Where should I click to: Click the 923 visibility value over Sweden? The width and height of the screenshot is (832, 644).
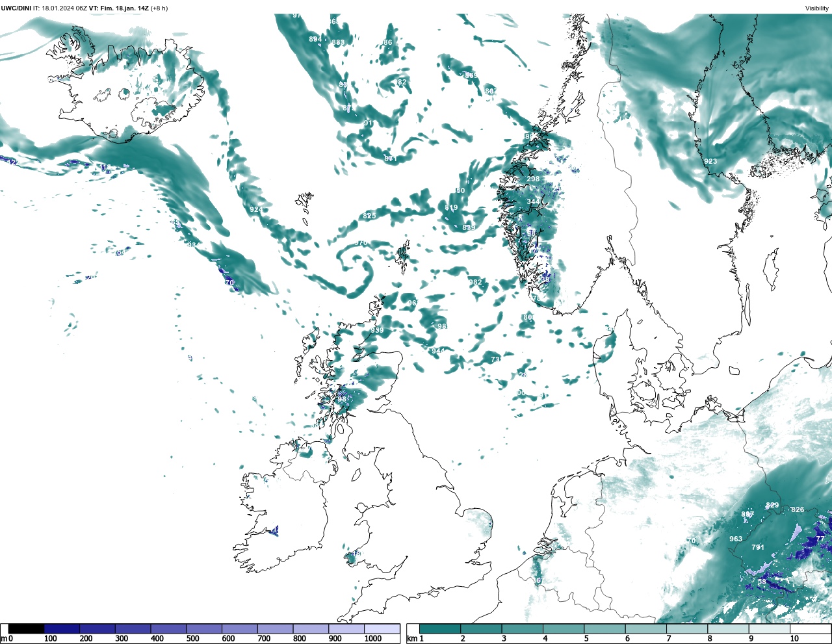pyautogui.click(x=710, y=162)
